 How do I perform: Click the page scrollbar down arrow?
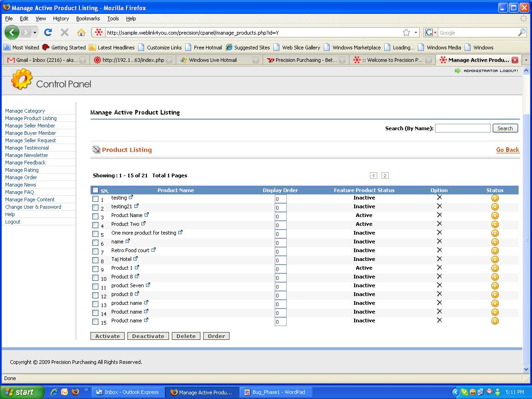pyautogui.click(x=526, y=369)
